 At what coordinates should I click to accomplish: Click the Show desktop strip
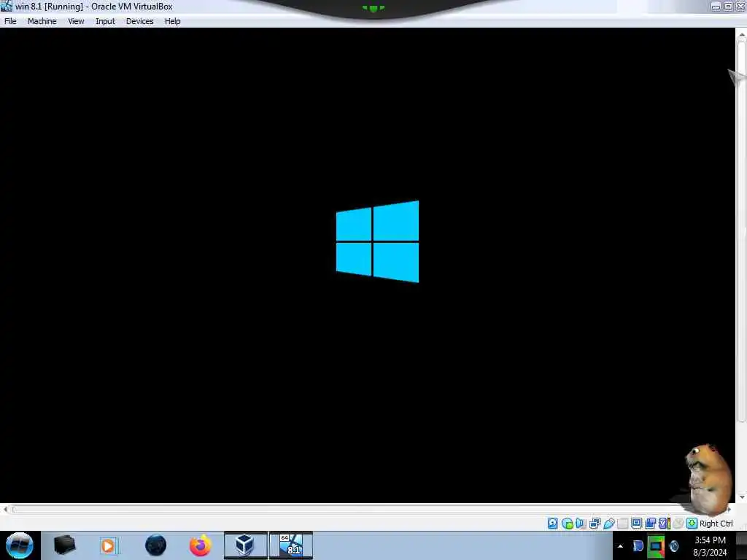(x=741, y=545)
